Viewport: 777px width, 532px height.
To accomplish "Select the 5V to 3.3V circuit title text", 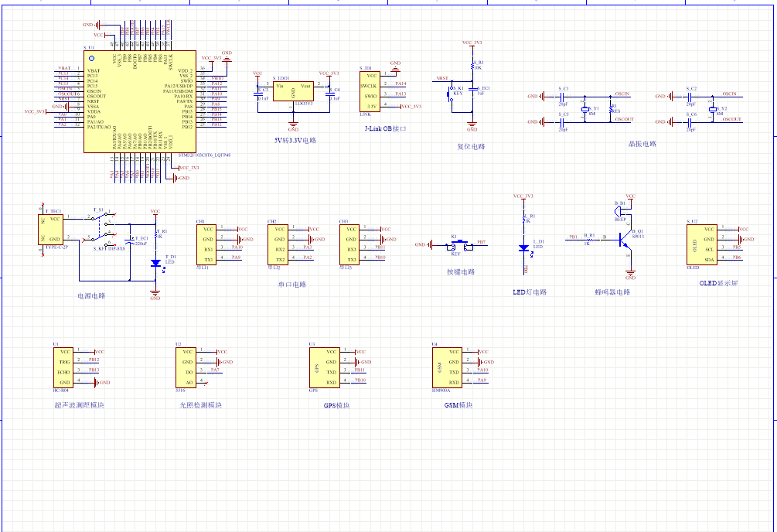I will pos(295,140).
